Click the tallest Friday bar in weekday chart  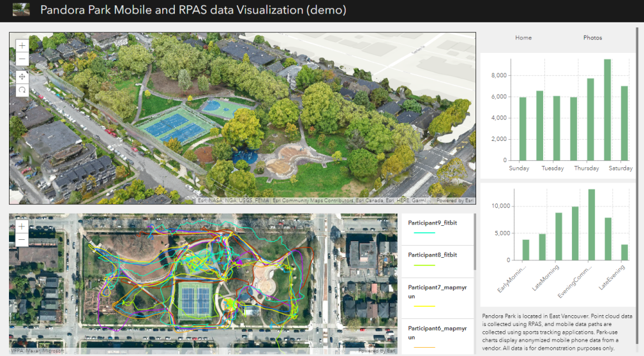(608, 110)
